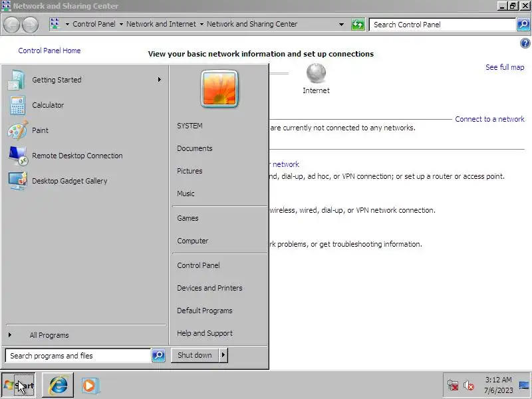Open Games from Start menu
Image resolution: width=532 pixels, height=399 pixels.
coord(188,218)
